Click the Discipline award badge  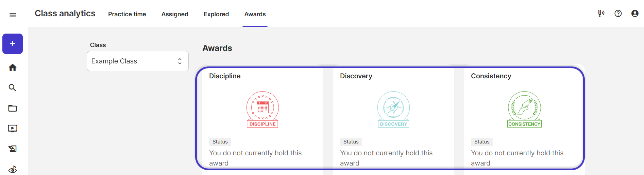262,109
